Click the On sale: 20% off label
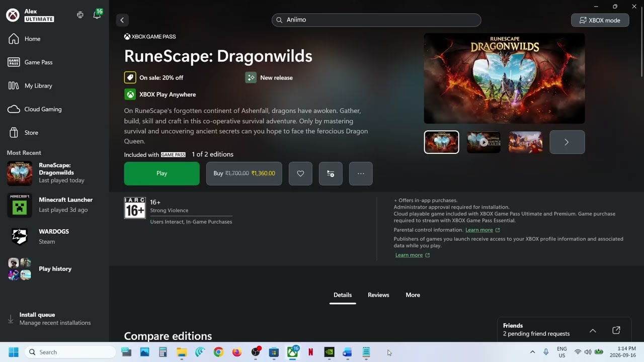 (x=161, y=78)
